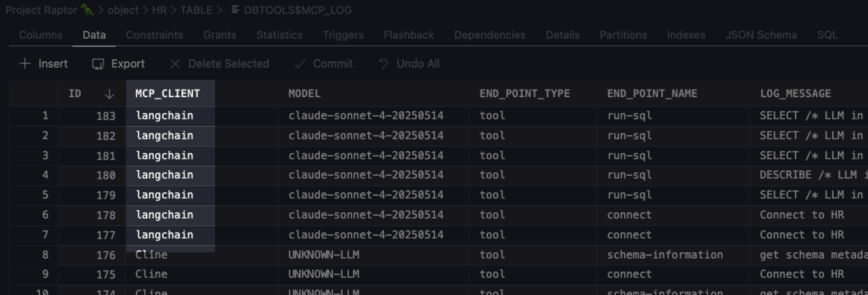Viewport: 868px width, 295px height.
Task: Select row number 4
Action: coord(45,175)
